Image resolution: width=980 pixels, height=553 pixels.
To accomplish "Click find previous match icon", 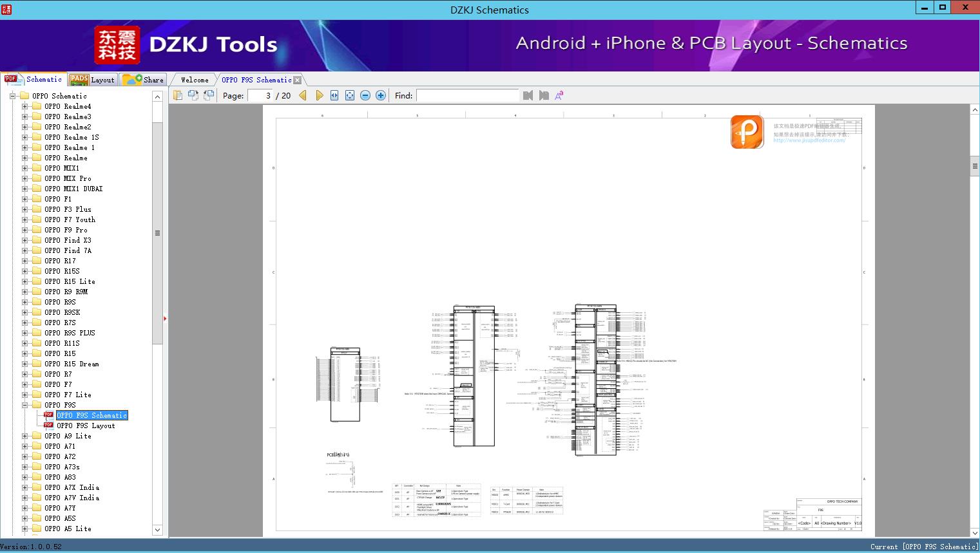I will click(528, 95).
